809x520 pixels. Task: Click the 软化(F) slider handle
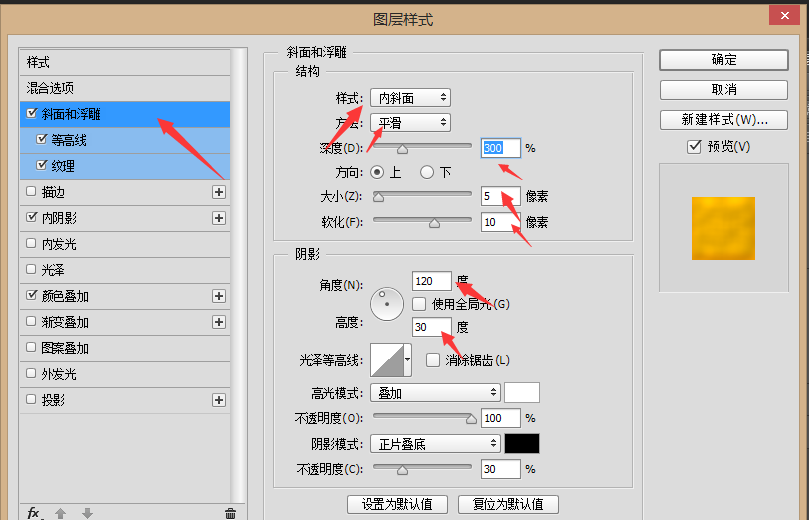pos(434,223)
